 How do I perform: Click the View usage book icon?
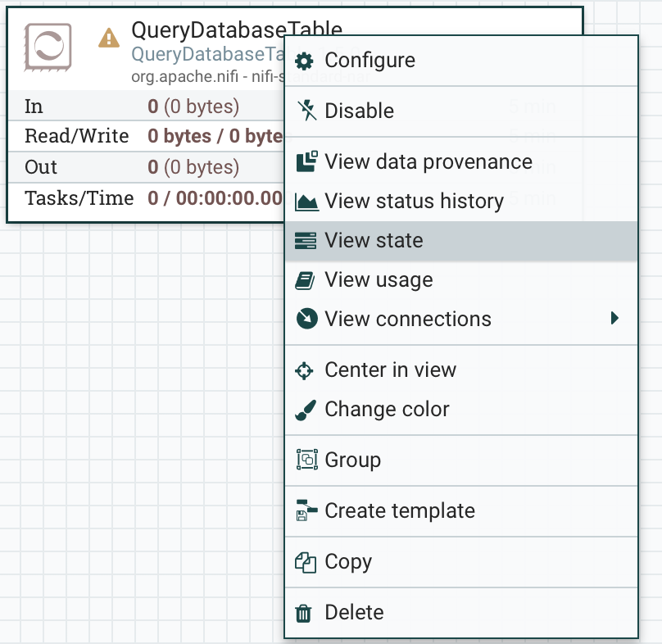click(x=305, y=279)
